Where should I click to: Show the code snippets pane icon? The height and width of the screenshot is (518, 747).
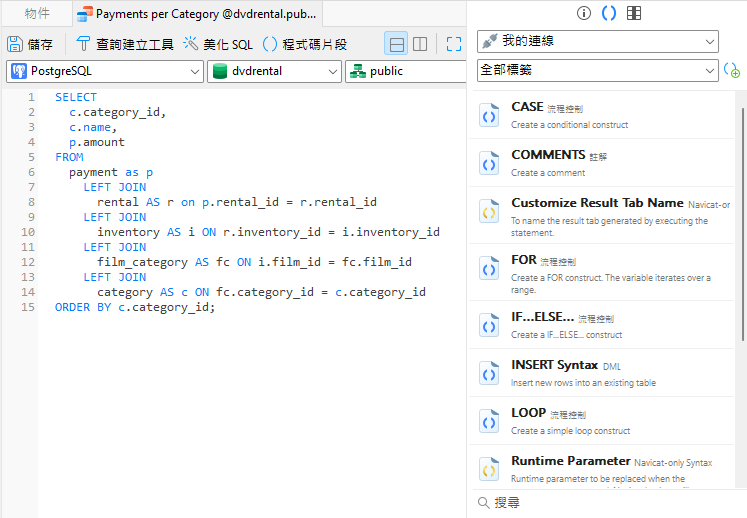click(608, 13)
